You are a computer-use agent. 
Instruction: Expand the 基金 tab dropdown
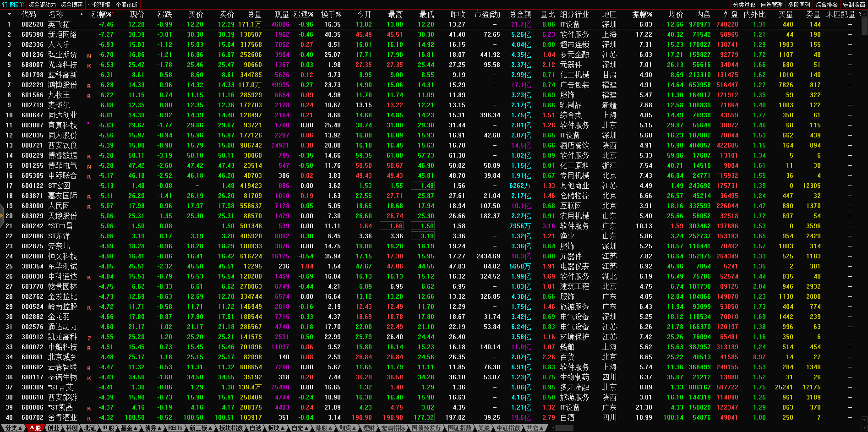[129, 428]
